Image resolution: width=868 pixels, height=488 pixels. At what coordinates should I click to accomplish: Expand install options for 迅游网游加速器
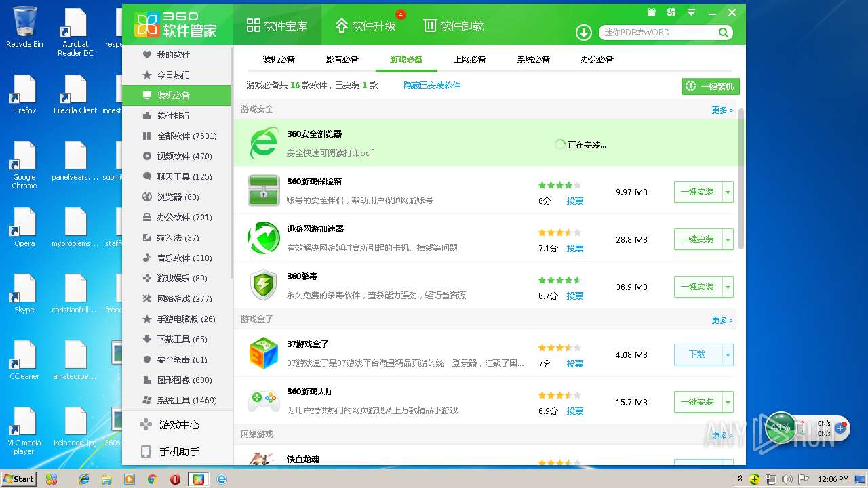point(728,239)
